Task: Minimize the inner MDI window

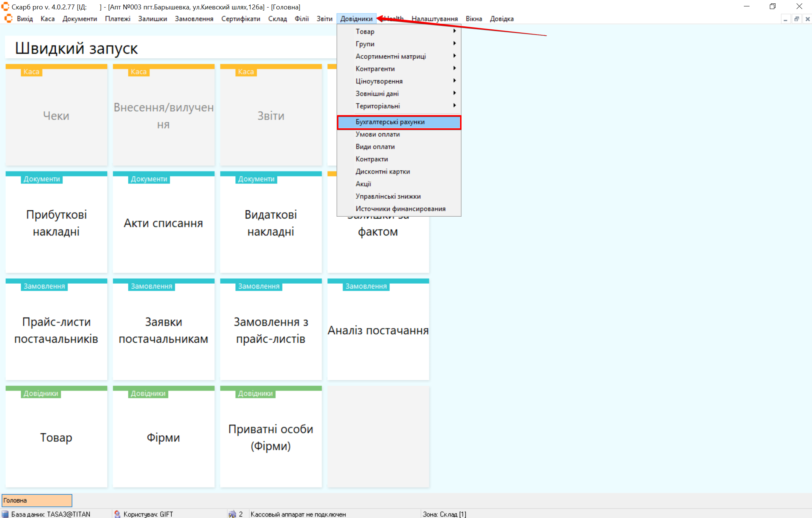Action: click(785, 19)
